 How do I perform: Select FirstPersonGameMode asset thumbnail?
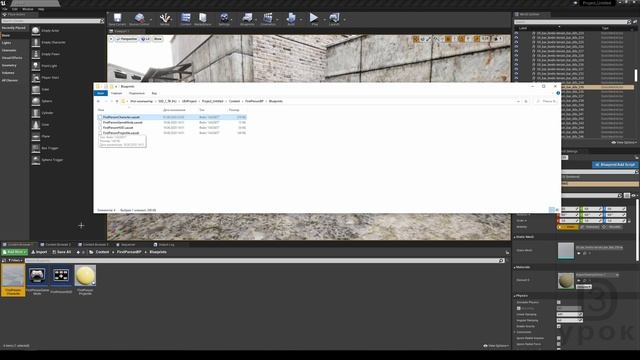[x=37, y=280]
